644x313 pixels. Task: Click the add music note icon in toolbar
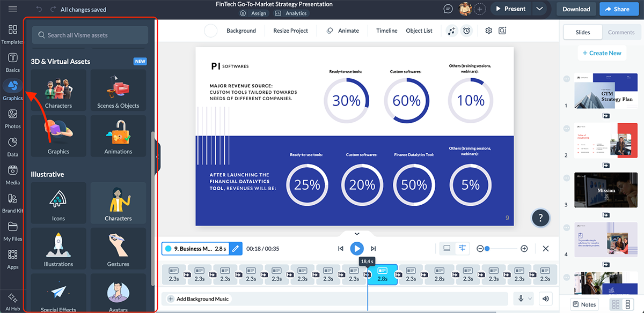[452, 31]
